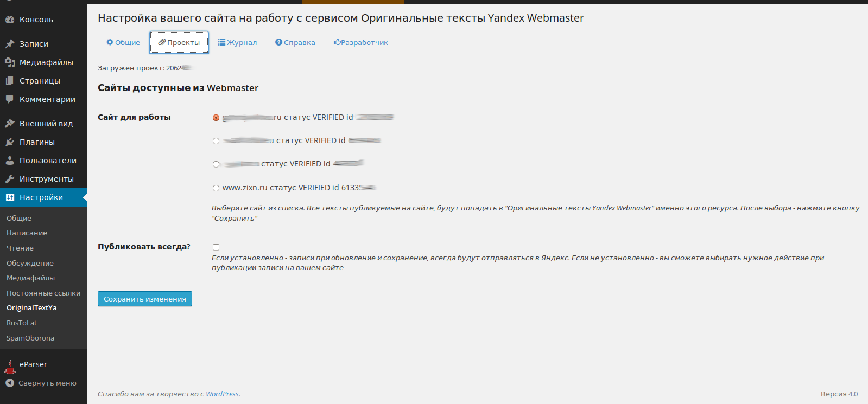This screenshot has height=404, width=868.
Task: Click the Публиковать всегда? label
Action: pyautogui.click(x=144, y=247)
